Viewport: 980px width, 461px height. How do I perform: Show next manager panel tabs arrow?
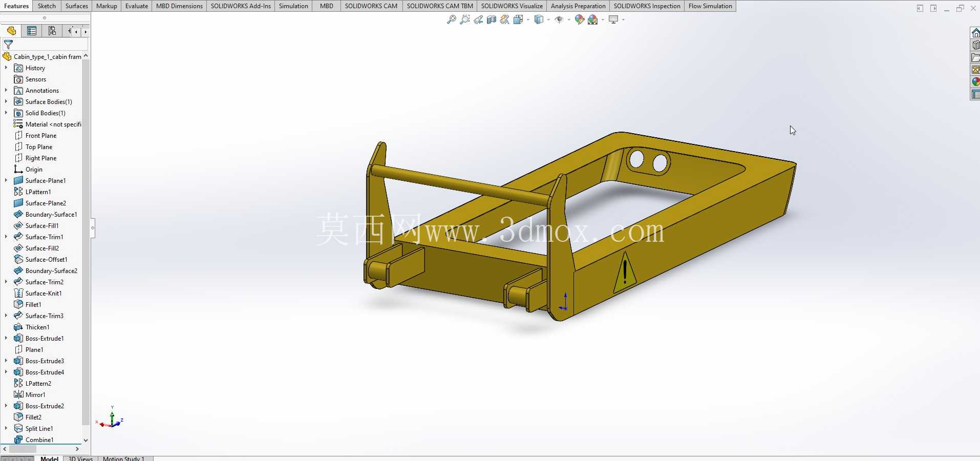(86, 31)
